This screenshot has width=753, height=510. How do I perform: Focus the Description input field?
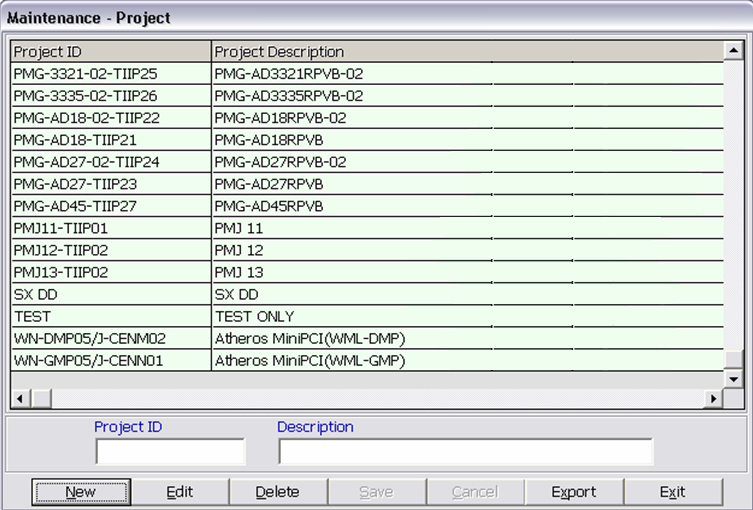coord(466,451)
